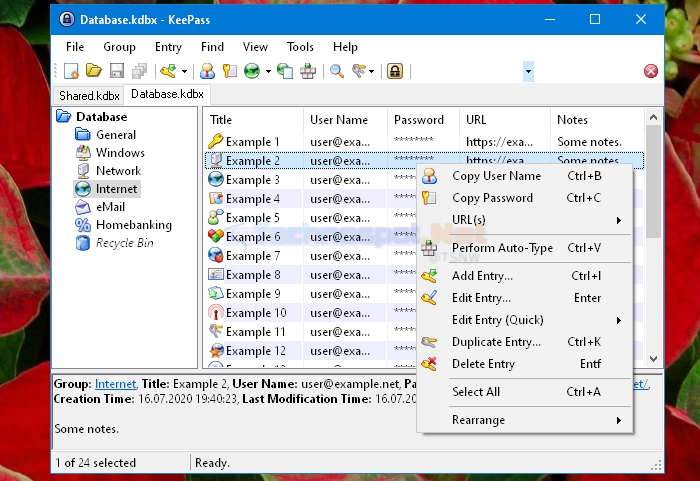Sort by the URL column header

[505, 120]
